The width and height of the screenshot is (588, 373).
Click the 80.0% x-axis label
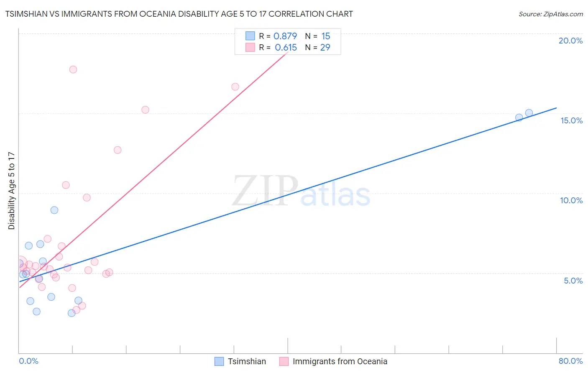tap(570, 361)
